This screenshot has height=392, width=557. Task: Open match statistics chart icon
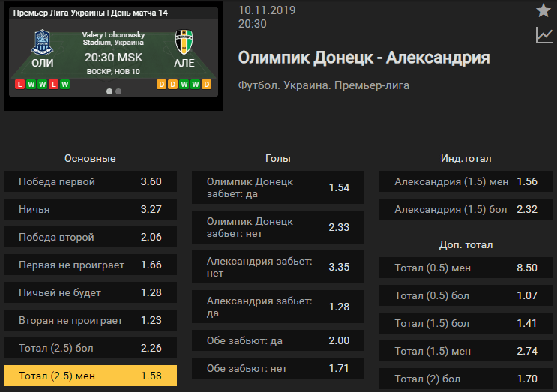(544, 35)
